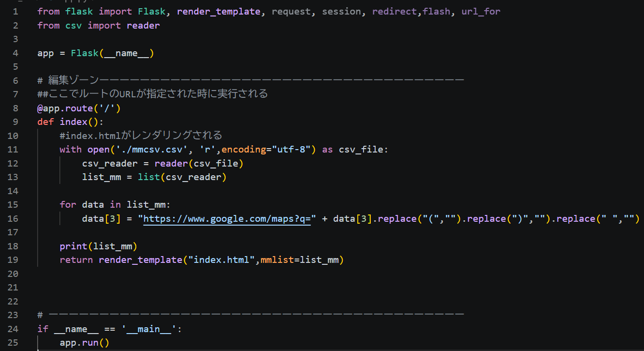Image resolution: width=644 pixels, height=351 pixels.
Task: Click "flash" in the flask import line
Action: [437, 11]
